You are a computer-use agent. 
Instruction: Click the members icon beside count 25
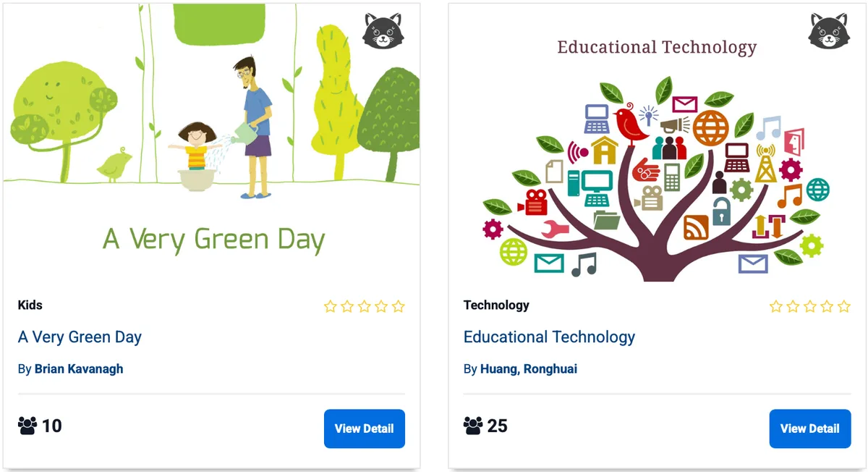[x=472, y=426]
